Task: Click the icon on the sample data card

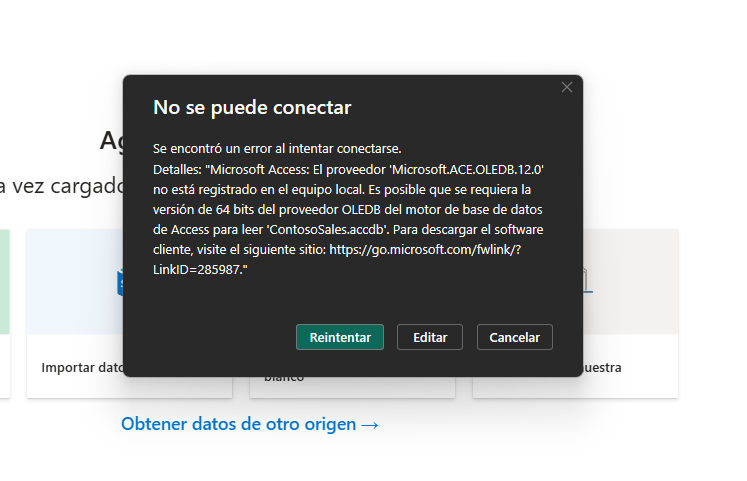Action: pyautogui.click(x=587, y=283)
